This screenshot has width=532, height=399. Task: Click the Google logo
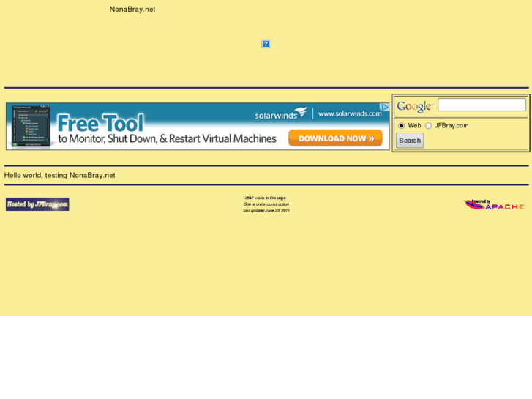415,106
